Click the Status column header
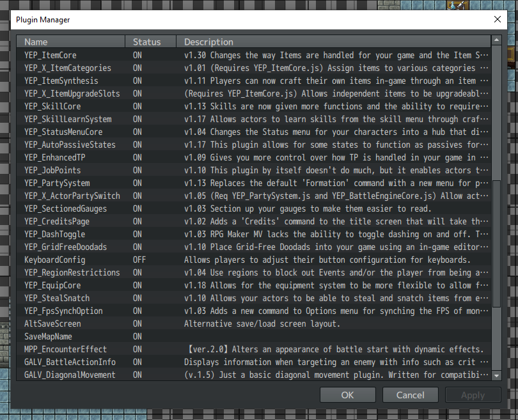This screenshot has width=518, height=420. pos(151,42)
